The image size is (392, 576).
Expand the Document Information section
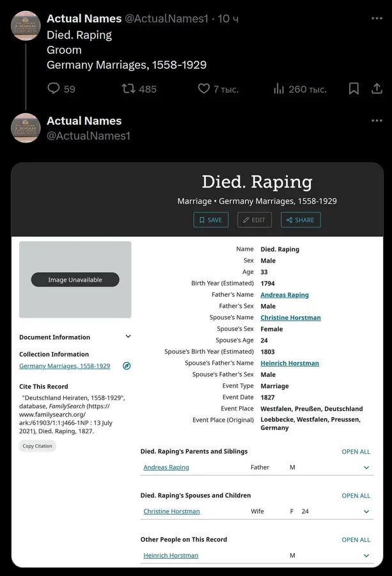click(128, 337)
